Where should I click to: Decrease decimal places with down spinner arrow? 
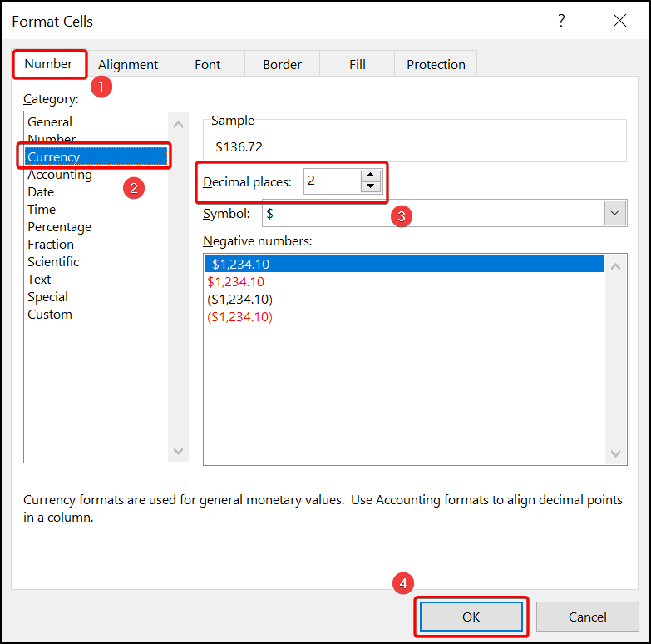click(x=371, y=186)
